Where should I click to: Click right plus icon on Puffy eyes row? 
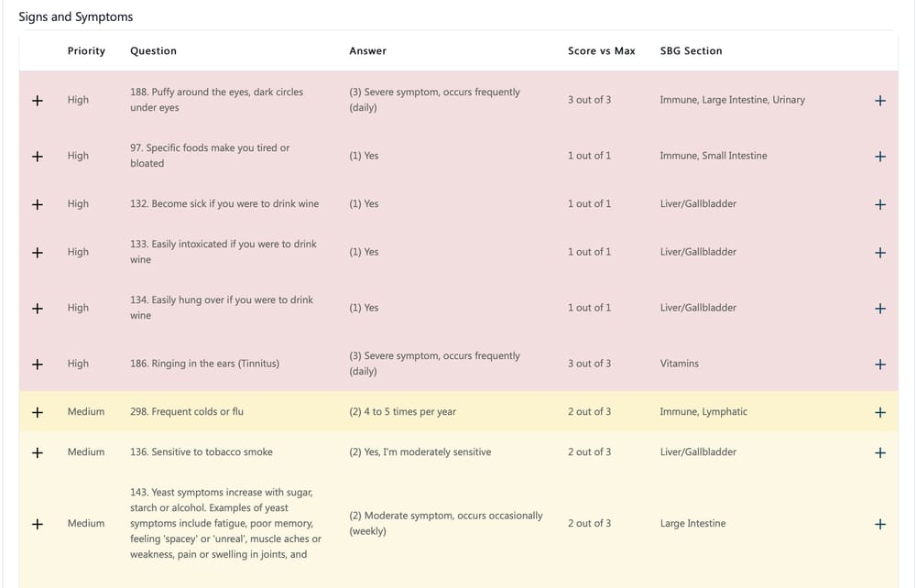pos(880,101)
